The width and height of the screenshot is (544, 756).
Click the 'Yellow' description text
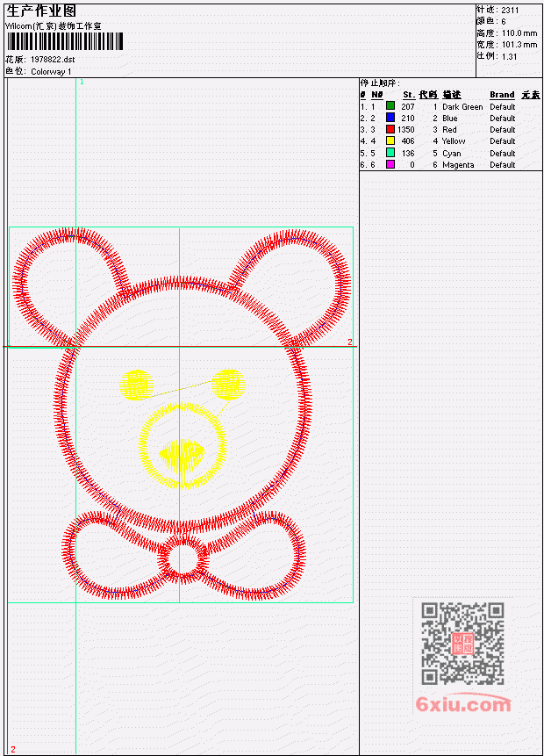tap(454, 141)
